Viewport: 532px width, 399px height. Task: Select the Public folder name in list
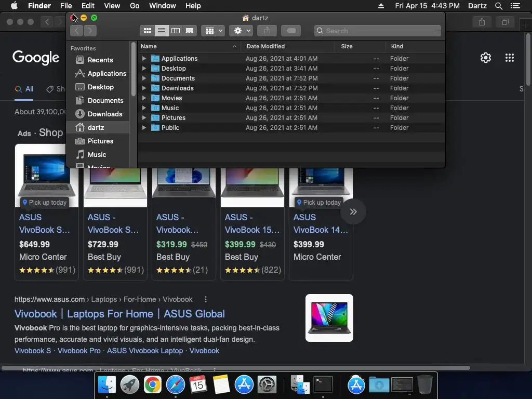coord(170,128)
